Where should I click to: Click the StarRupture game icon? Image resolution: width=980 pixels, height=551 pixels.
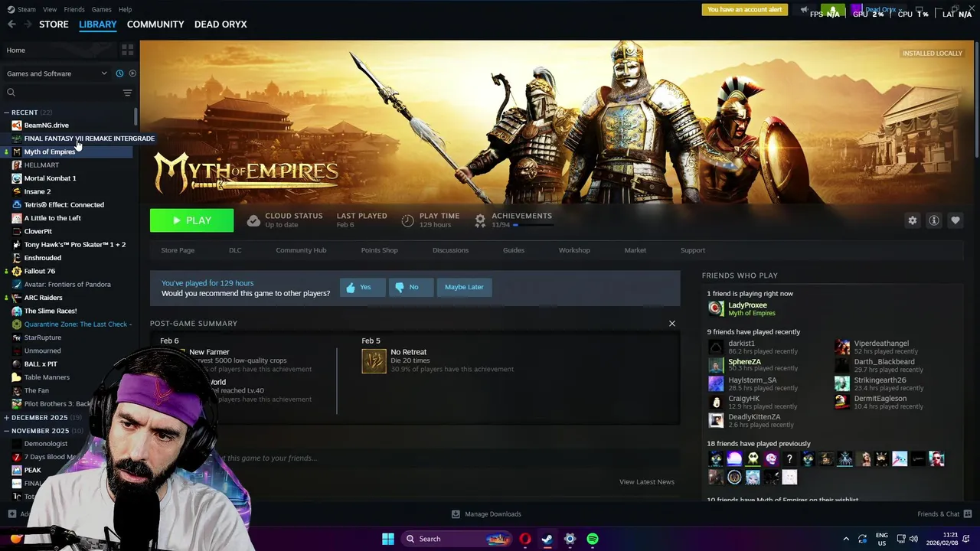[16, 337]
